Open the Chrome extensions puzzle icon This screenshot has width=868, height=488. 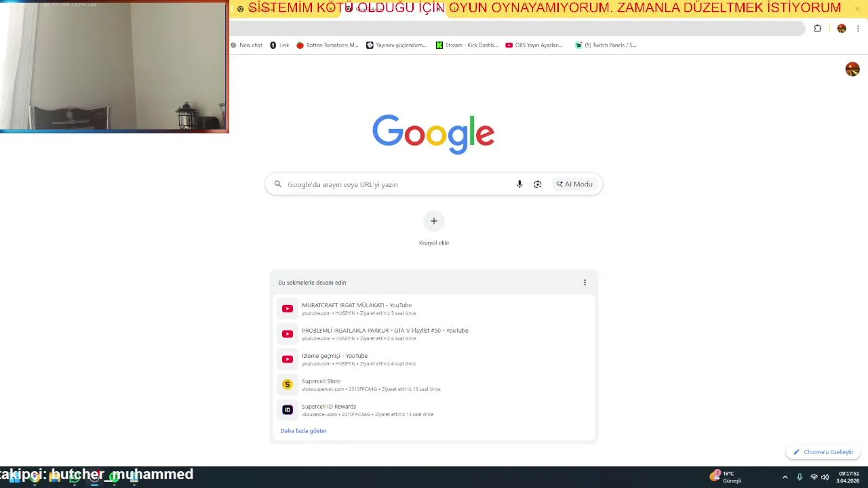[817, 28]
